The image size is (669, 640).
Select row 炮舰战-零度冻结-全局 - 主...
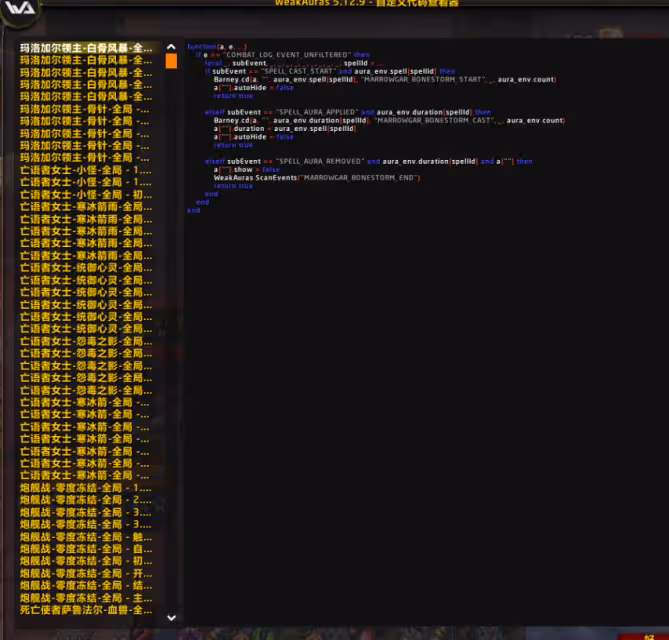(86, 598)
